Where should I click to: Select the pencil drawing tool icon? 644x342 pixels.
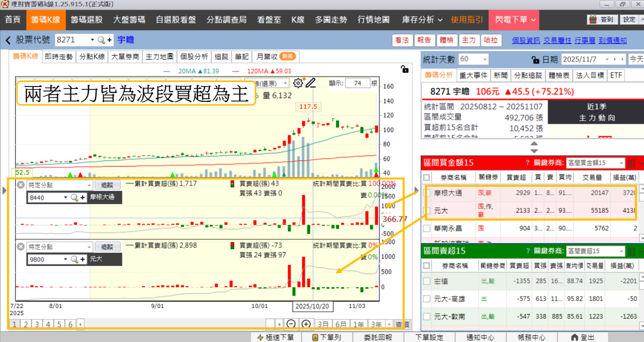tap(311, 83)
